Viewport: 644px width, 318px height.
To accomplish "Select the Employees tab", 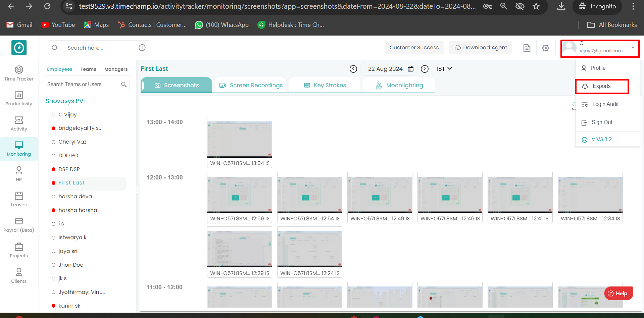I will coord(59,69).
